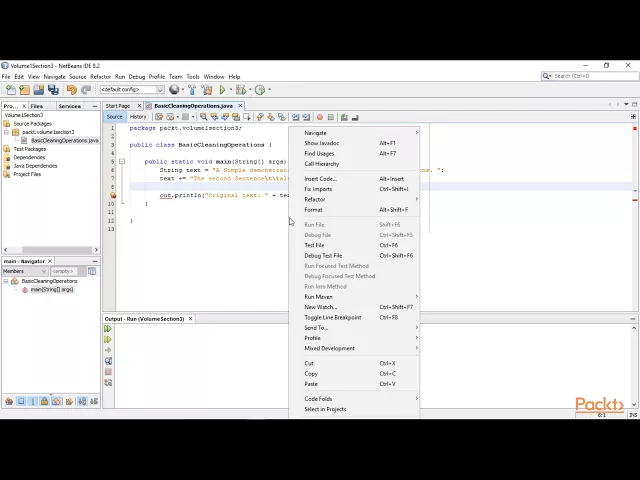Click the Undo arrow icon
This screenshot has width=640, height=480.
[72, 89]
